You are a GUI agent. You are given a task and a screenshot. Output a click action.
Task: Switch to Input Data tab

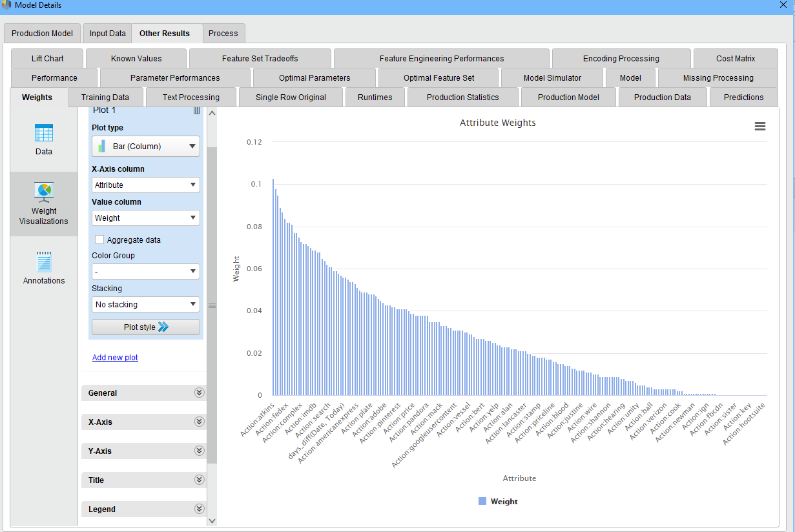click(108, 34)
